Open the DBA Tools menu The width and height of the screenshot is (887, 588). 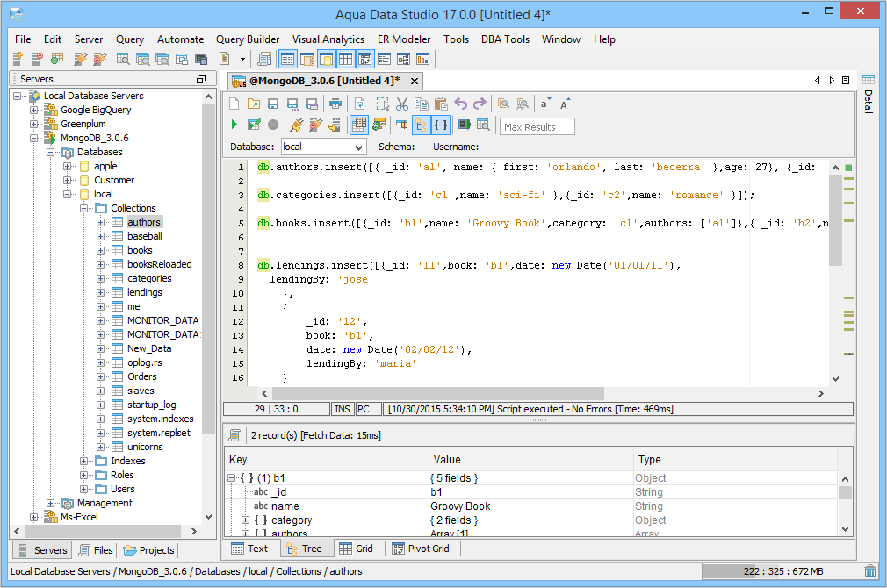tap(505, 39)
